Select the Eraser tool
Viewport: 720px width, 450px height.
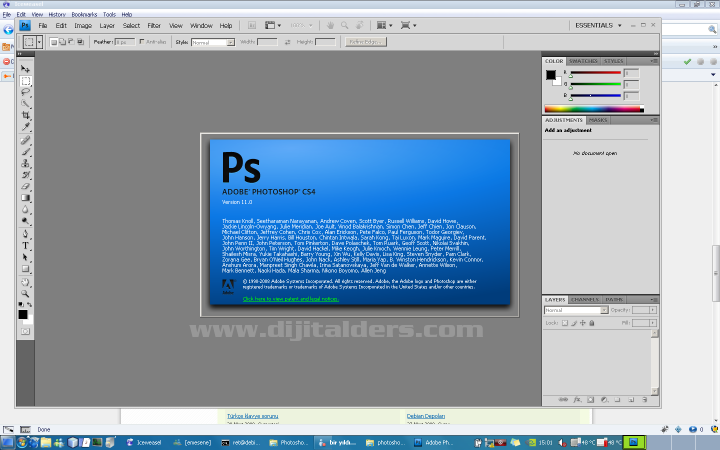[x=25, y=186]
